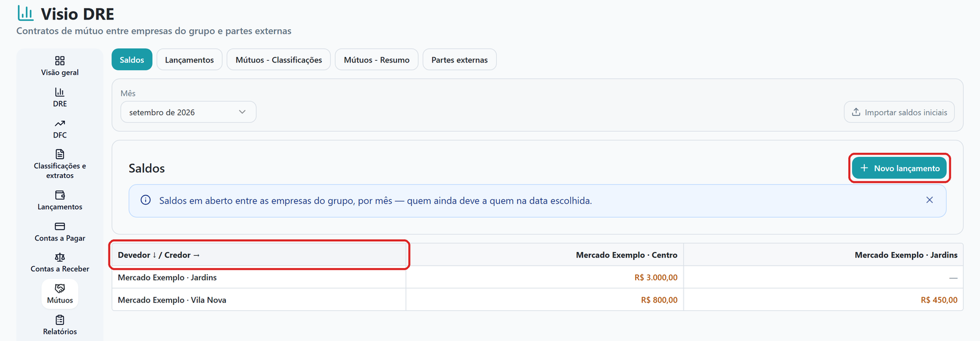Select the Mercado Exemplo · Vila Nova row label
This screenshot has height=341, width=980.
point(172,300)
